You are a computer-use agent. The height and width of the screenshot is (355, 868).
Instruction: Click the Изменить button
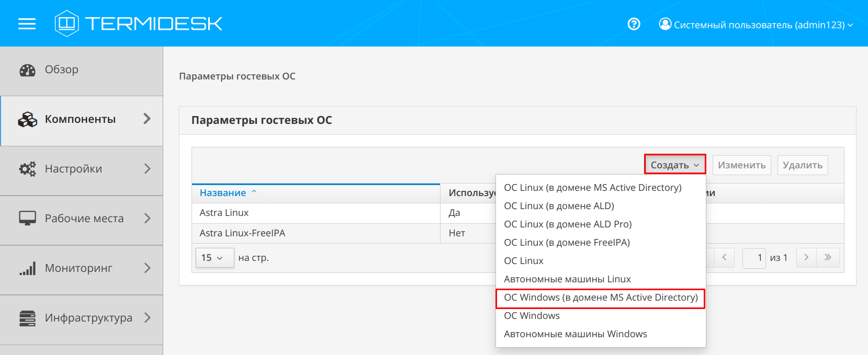[x=741, y=165]
